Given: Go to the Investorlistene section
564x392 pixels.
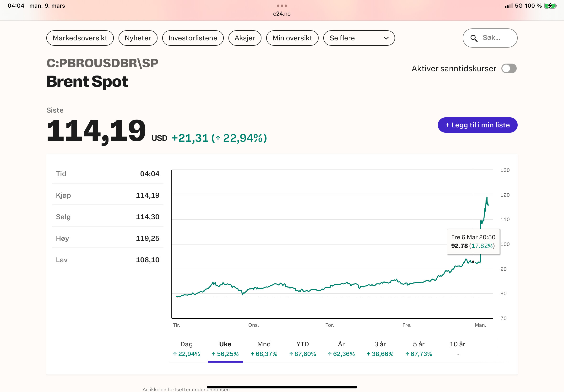Looking at the screenshot, I should click(193, 38).
